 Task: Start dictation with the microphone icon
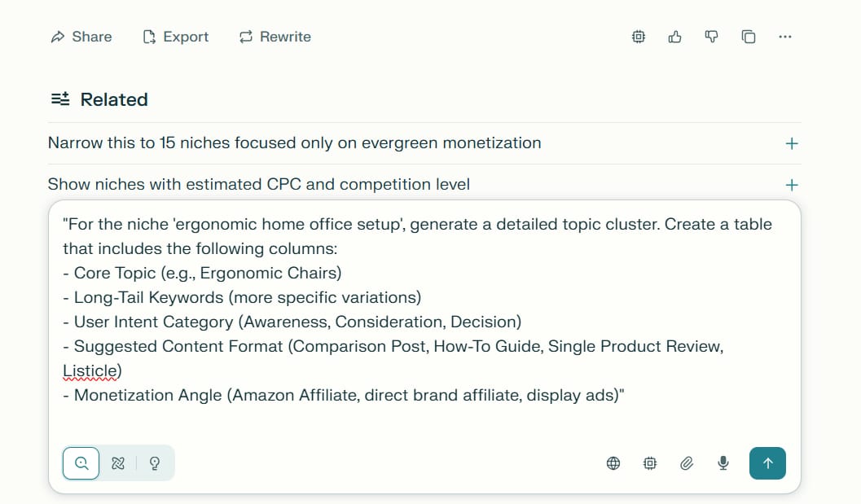coord(723,463)
